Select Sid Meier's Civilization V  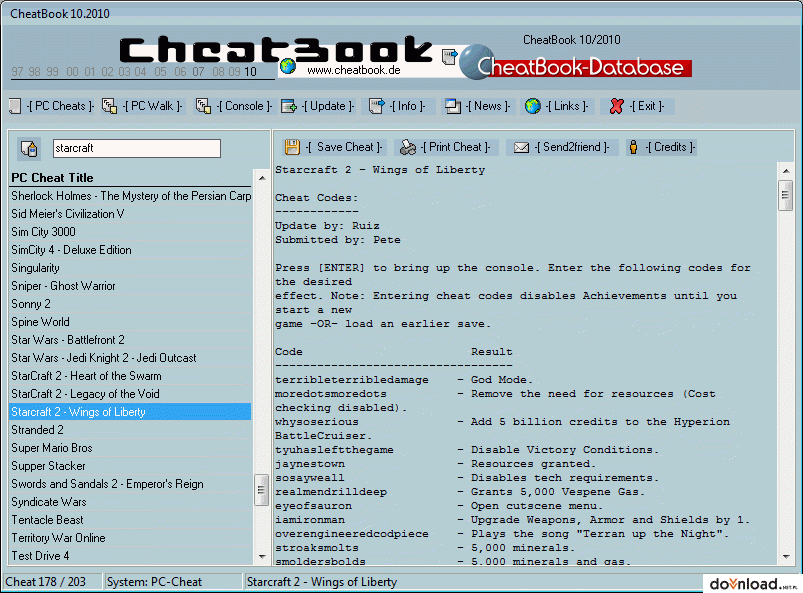pos(131,214)
